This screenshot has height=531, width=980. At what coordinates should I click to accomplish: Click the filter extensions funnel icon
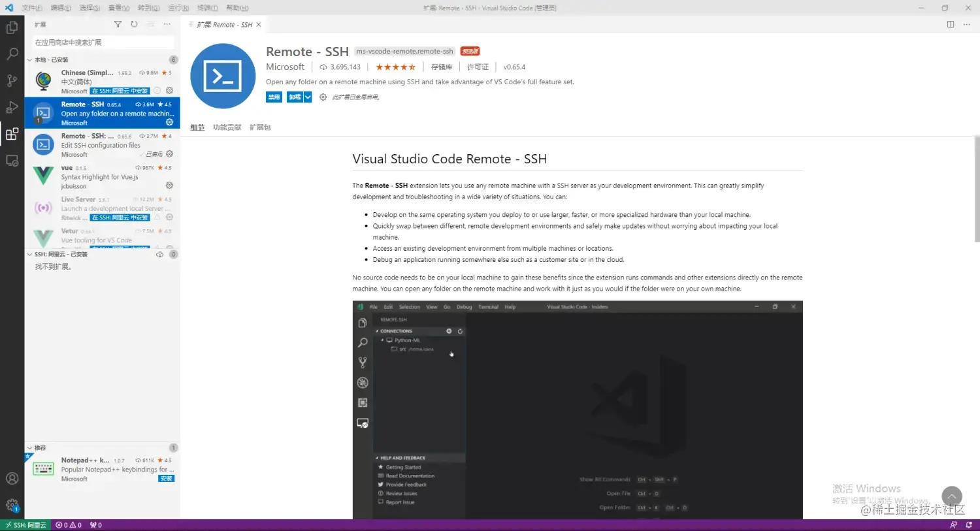[118, 24]
